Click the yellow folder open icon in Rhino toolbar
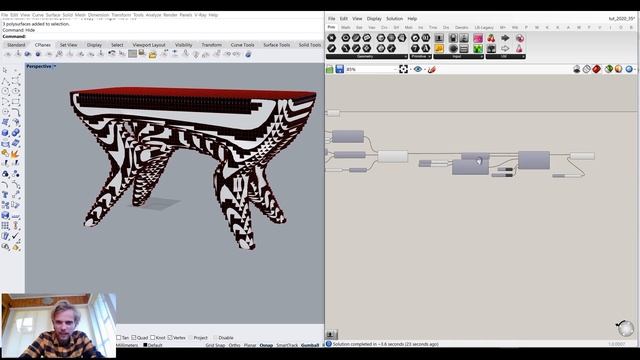The image size is (640, 360). click(152, 54)
